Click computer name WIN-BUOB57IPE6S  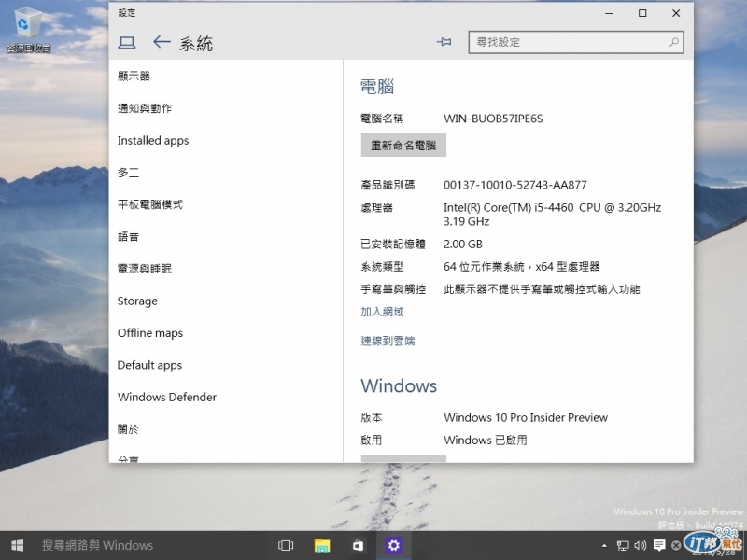click(493, 119)
